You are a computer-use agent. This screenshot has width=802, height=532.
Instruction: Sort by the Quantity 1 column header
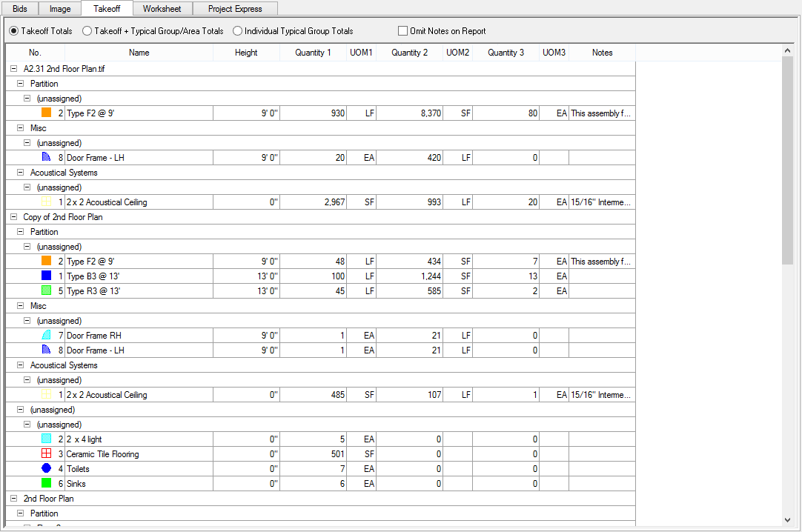tap(313, 53)
